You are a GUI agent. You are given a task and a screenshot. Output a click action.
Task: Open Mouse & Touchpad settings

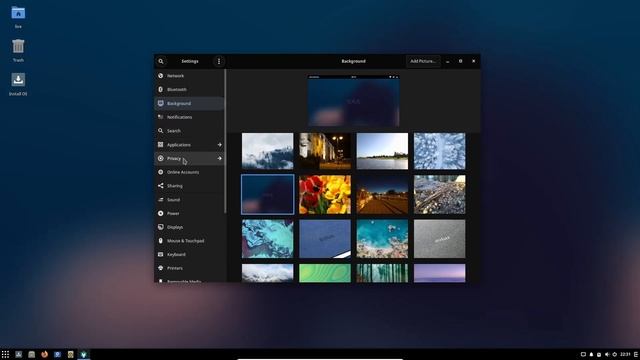(x=189, y=241)
